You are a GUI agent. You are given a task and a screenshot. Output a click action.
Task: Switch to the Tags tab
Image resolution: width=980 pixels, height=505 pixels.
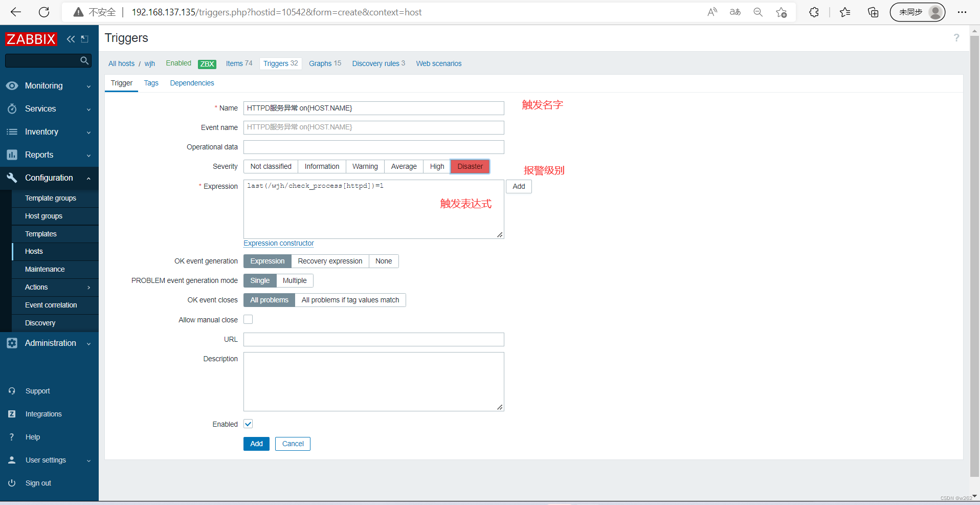click(x=151, y=83)
